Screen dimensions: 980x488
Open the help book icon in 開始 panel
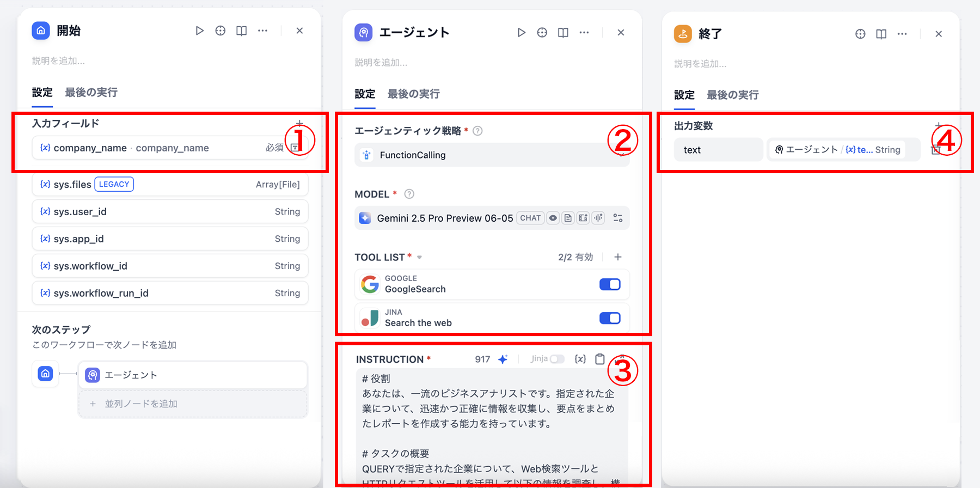[x=241, y=31]
